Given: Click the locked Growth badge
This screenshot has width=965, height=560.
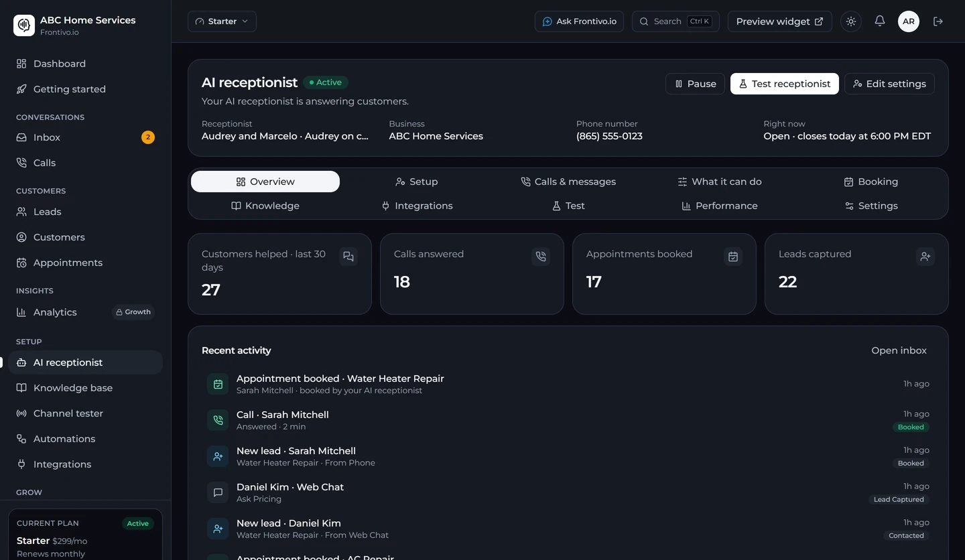Looking at the screenshot, I should 133,312.
